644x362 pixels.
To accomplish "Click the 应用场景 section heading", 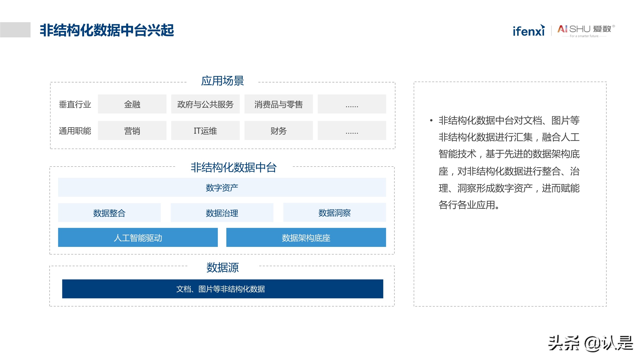I will click(222, 81).
